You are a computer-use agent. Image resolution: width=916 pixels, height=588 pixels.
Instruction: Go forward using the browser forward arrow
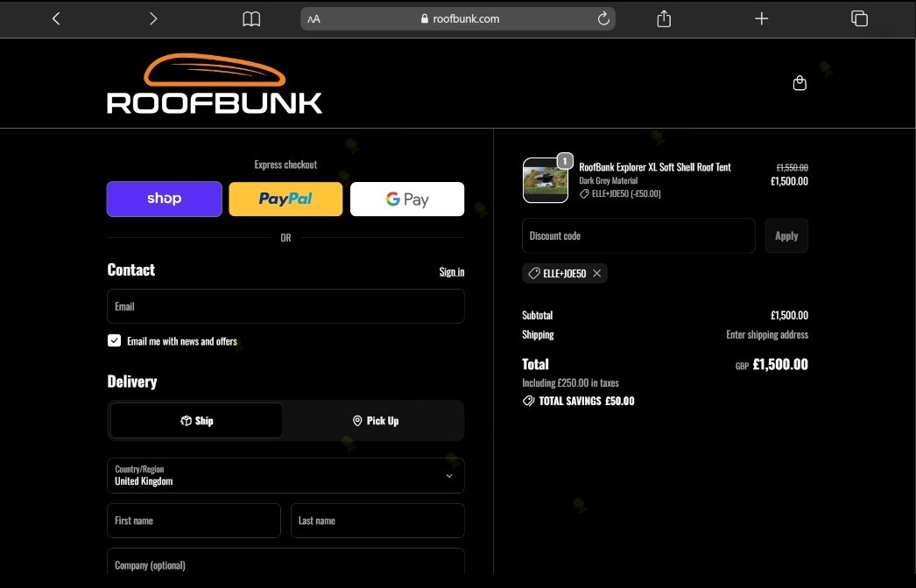coord(153,18)
